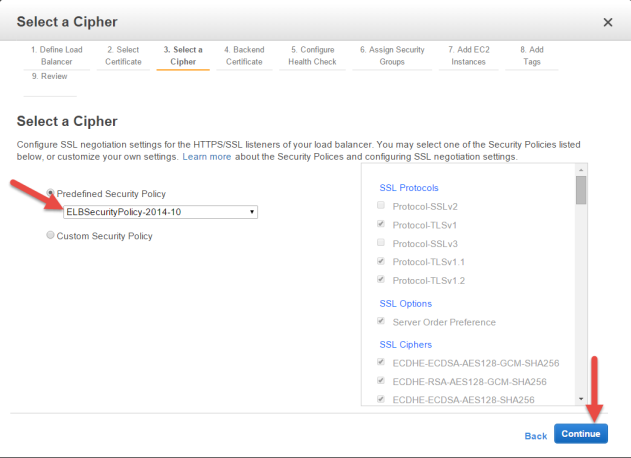Toggle the Protocol-TLSv1.1 checkbox

[x=381, y=261]
